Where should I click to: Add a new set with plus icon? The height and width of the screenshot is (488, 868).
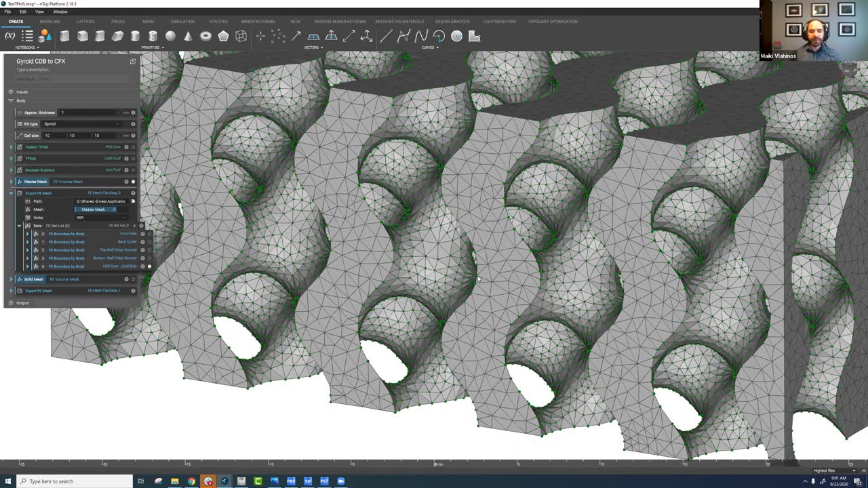134,225
